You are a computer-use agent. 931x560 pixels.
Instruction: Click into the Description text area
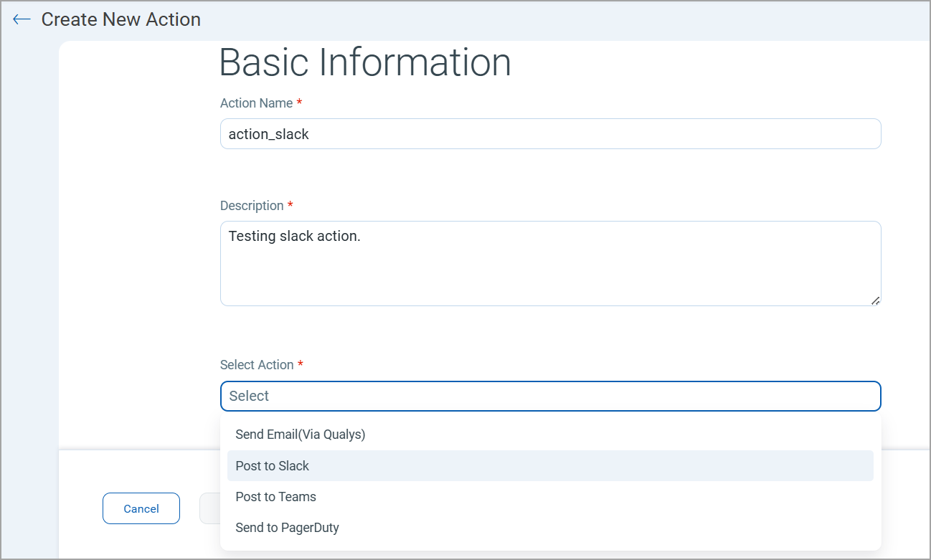point(550,272)
